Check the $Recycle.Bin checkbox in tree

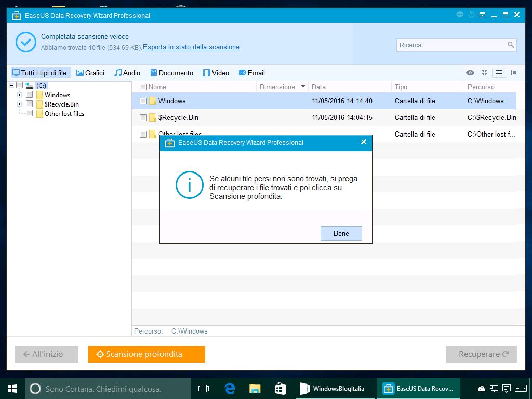click(30, 103)
